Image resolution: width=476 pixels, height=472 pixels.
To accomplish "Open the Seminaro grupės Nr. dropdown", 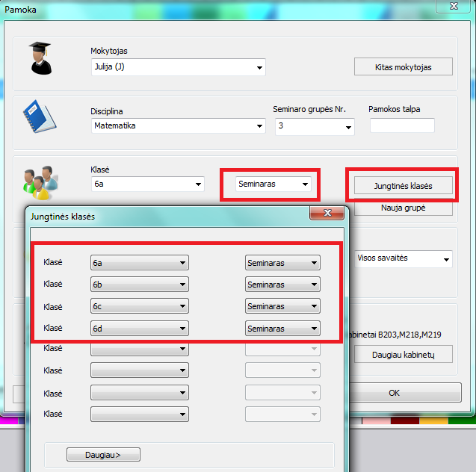I will [314, 126].
